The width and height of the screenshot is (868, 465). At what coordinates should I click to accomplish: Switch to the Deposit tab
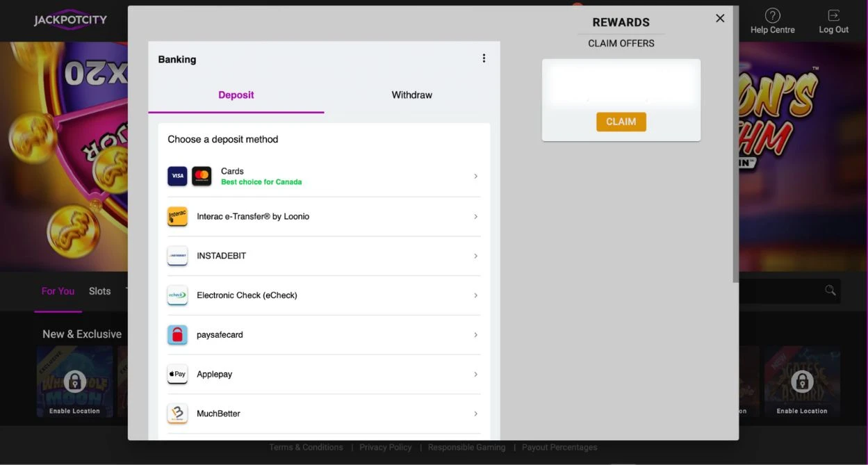point(236,95)
